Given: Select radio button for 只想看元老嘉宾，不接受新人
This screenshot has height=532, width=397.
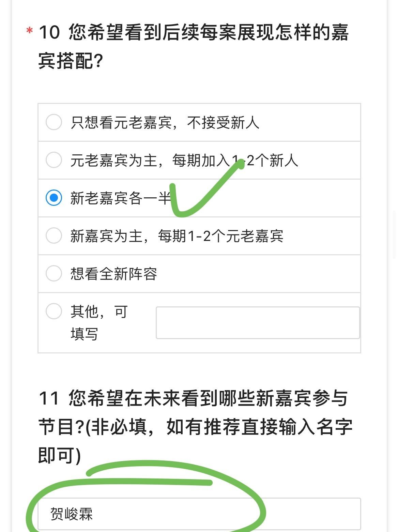Looking at the screenshot, I should coord(54,122).
